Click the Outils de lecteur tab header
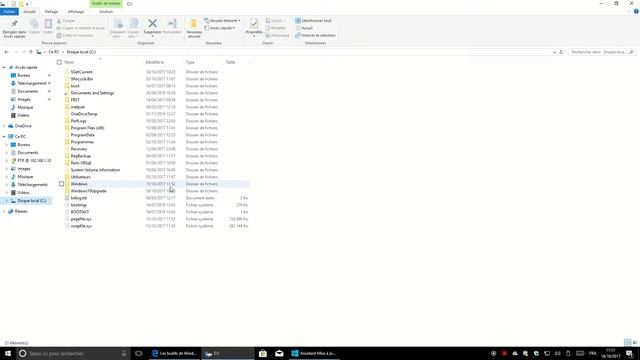The image size is (640, 360). (106, 3)
